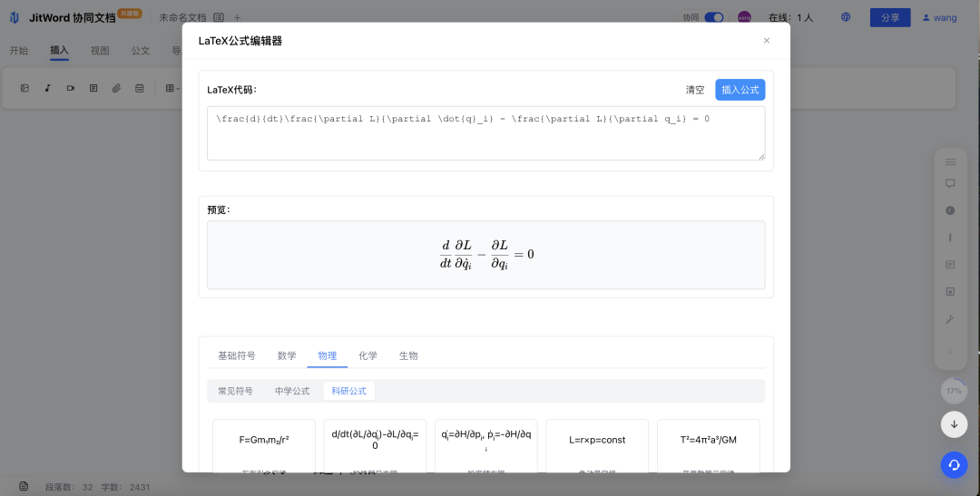The width and height of the screenshot is (980, 496).
Task: Click the rendered formula preview area
Action: coord(485,255)
